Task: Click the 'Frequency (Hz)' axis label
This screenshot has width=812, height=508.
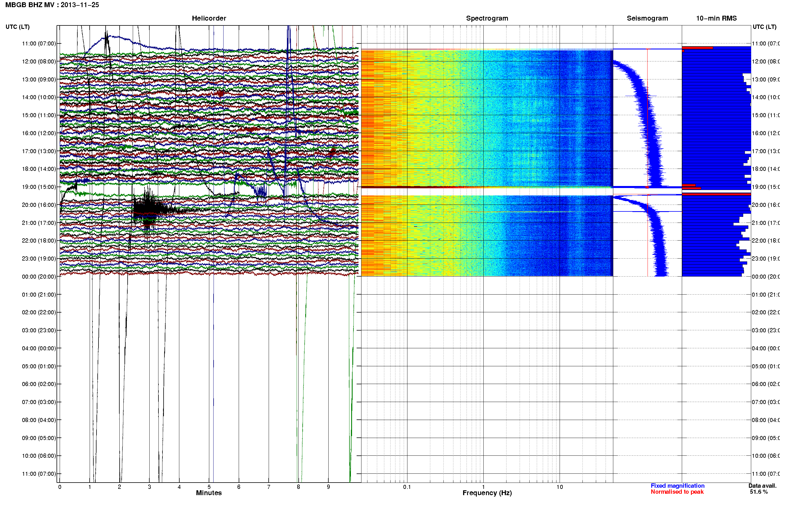Action: click(x=487, y=493)
